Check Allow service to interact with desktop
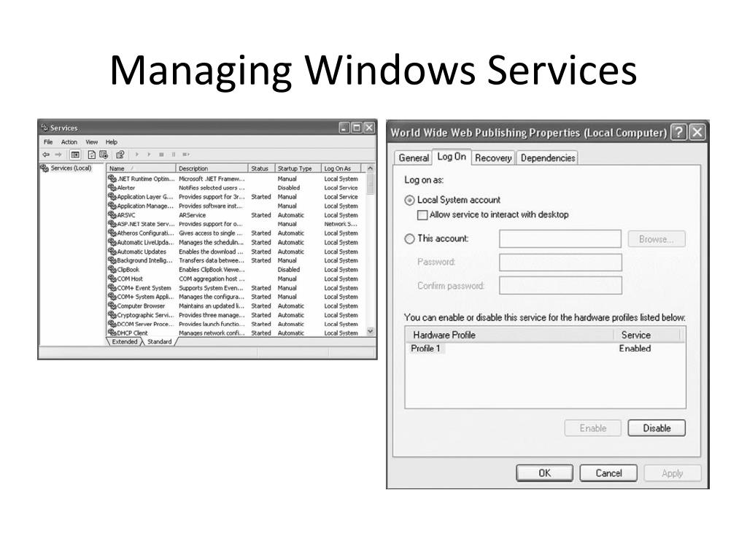The height and width of the screenshot is (560, 747). point(422,215)
